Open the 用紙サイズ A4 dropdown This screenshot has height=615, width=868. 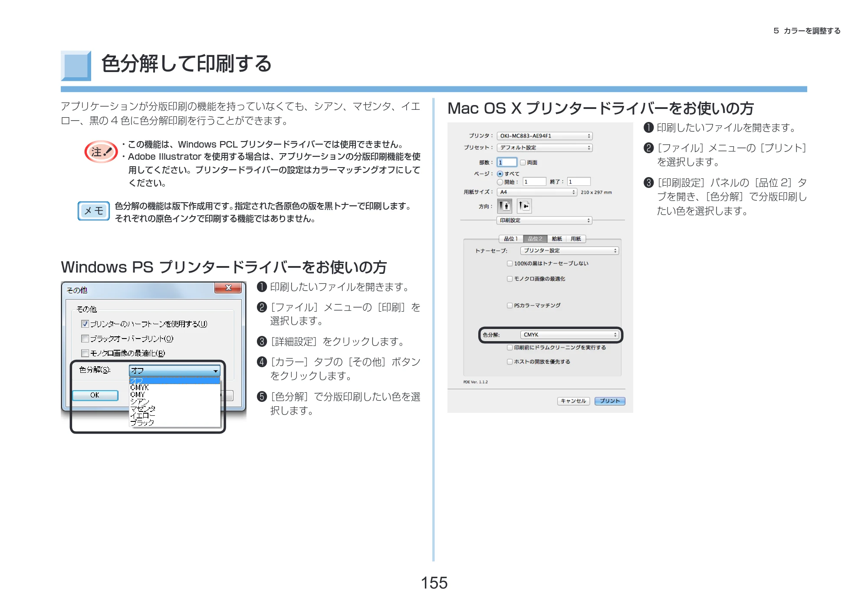click(537, 192)
